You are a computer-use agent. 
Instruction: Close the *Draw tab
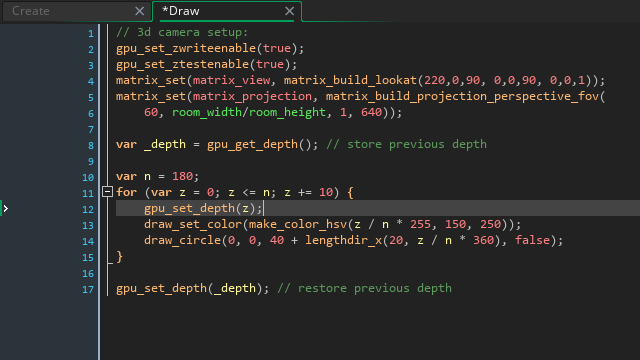tap(289, 11)
